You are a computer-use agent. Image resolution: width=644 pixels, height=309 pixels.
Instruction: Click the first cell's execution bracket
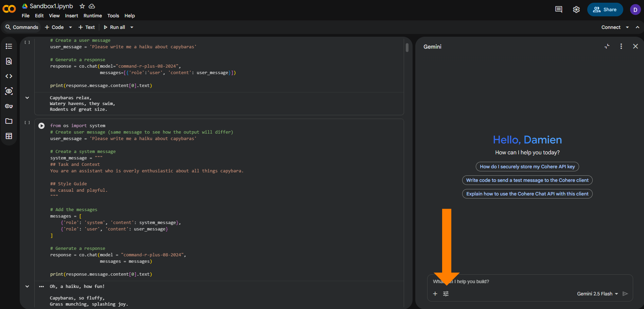27,42
